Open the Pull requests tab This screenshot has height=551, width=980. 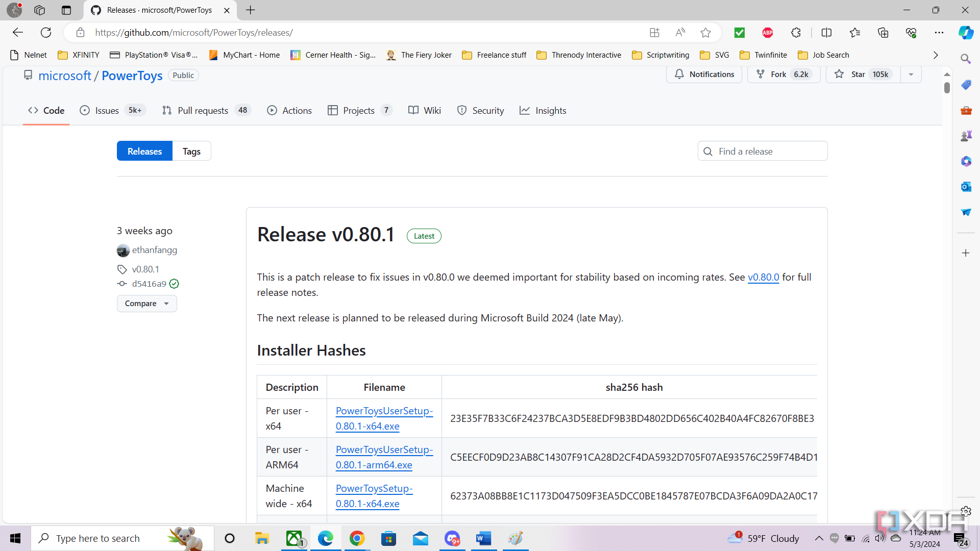206,111
